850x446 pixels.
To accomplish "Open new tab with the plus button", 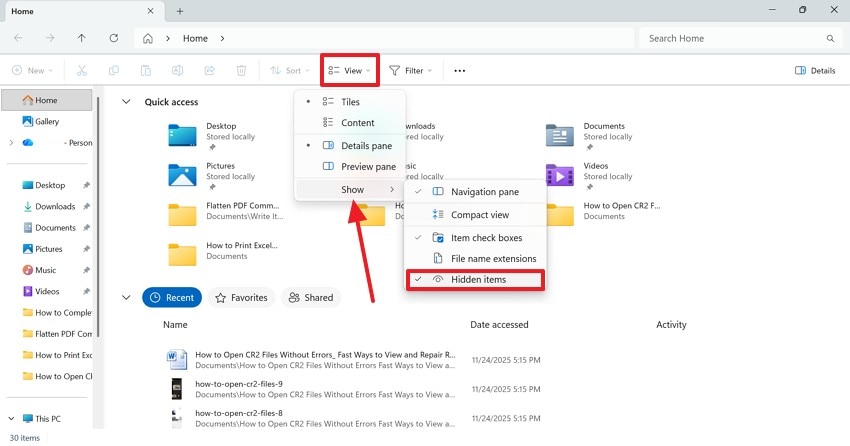I will [180, 11].
